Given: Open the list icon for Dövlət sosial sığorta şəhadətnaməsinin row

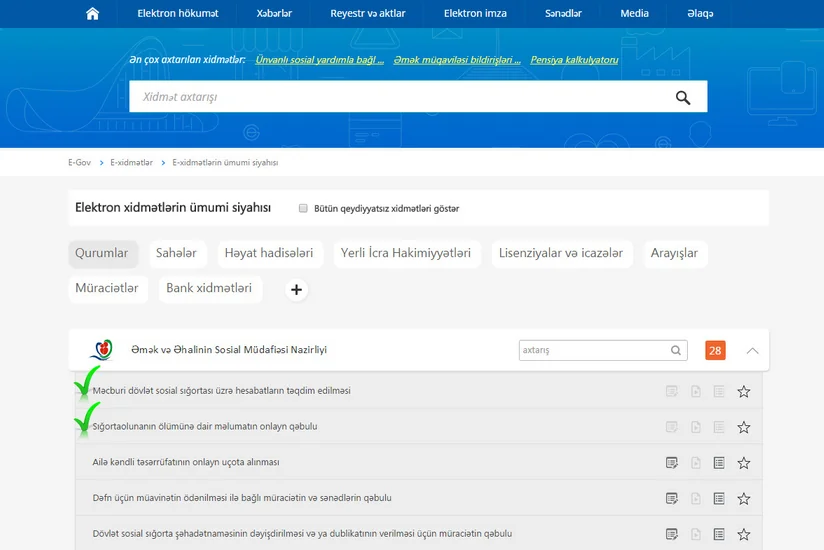Looking at the screenshot, I should 719,534.
